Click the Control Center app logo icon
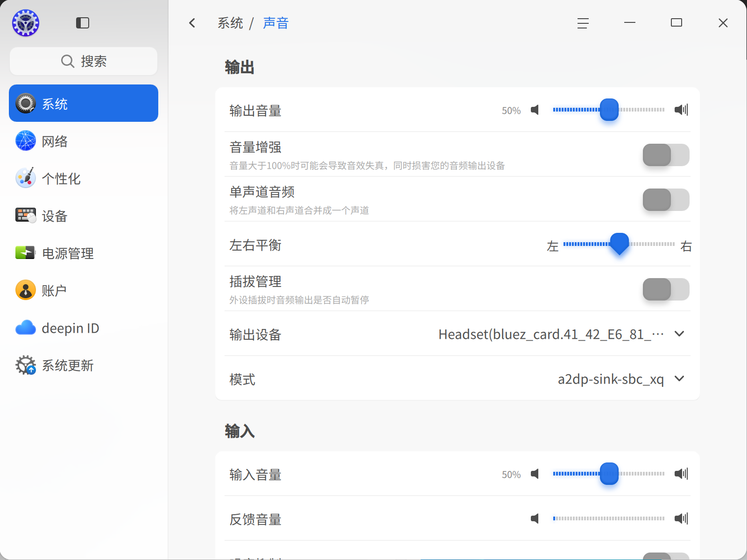 (26, 23)
